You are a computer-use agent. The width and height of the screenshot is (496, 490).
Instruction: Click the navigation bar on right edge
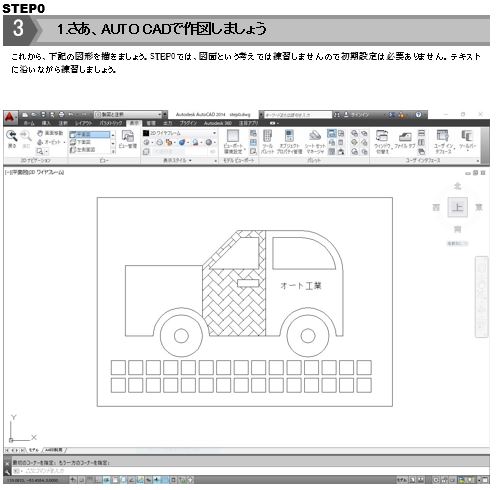(x=482, y=297)
